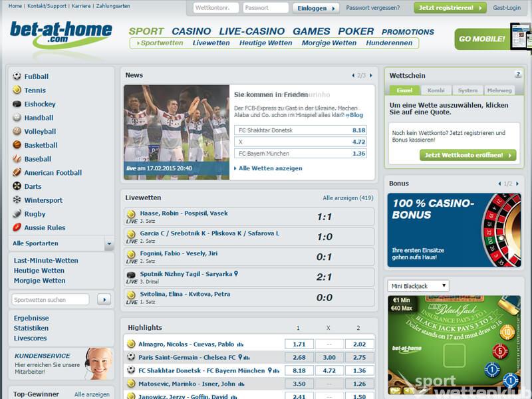Click location pin next to Sputnik Nizhny Tagil
532x399 pixels.
pyautogui.click(x=236, y=273)
